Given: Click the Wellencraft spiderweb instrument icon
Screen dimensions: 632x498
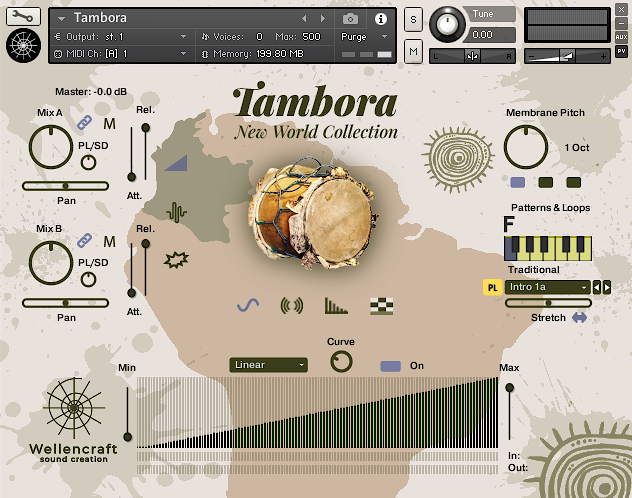Looking at the screenshot, I should click(x=23, y=46).
